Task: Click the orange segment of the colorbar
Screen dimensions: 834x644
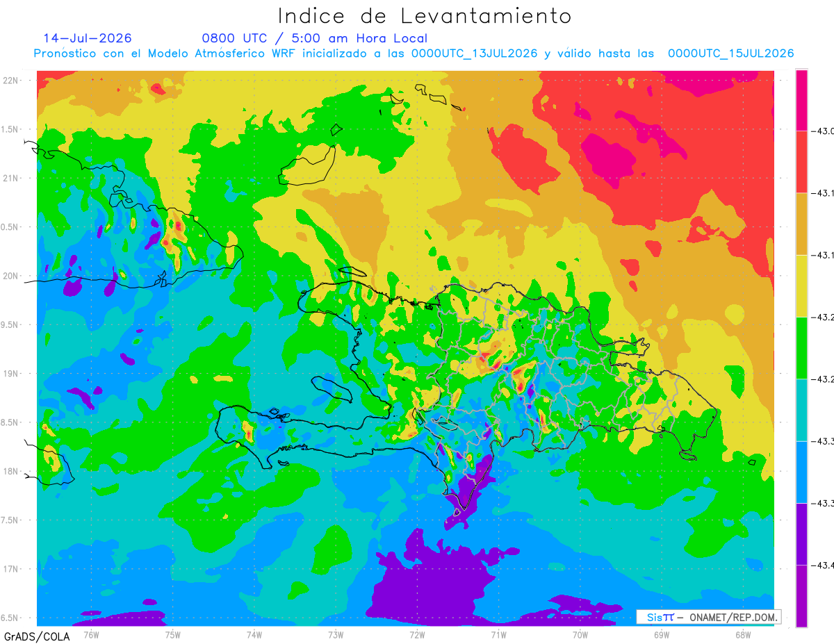Action: tap(801, 224)
